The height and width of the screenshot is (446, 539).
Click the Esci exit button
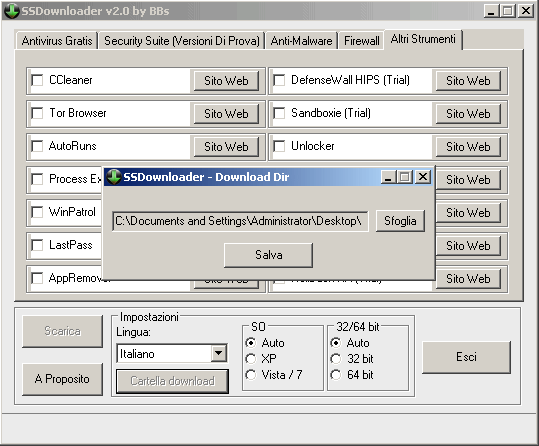(466, 357)
